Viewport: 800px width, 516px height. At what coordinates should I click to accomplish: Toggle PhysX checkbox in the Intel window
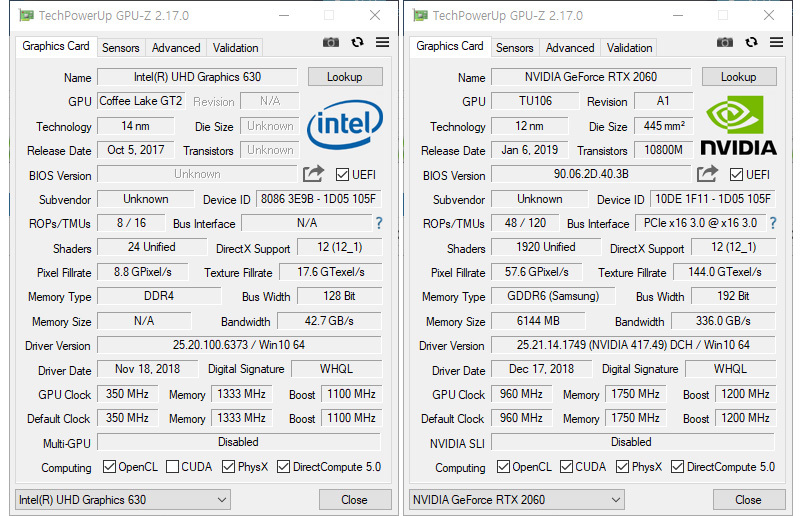point(229,467)
